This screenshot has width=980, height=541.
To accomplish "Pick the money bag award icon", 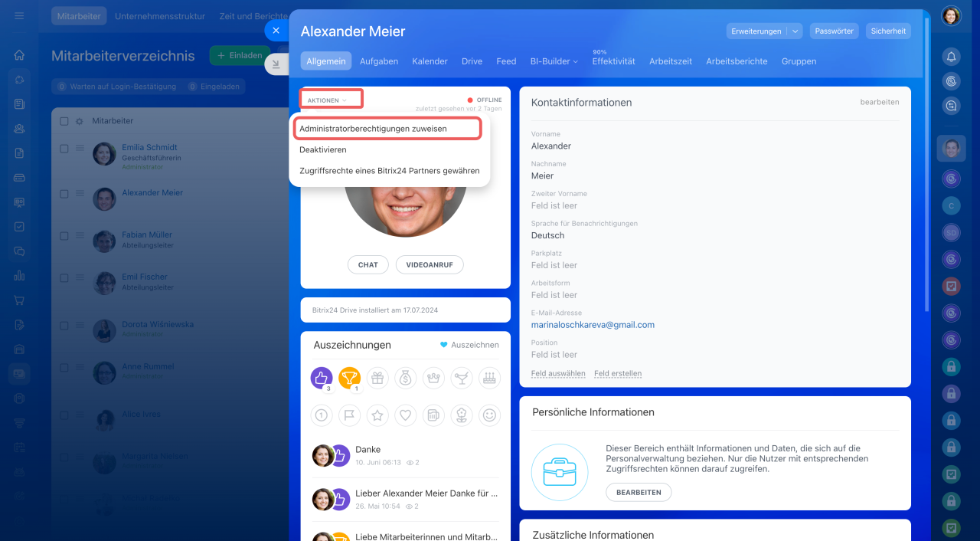I will [406, 377].
